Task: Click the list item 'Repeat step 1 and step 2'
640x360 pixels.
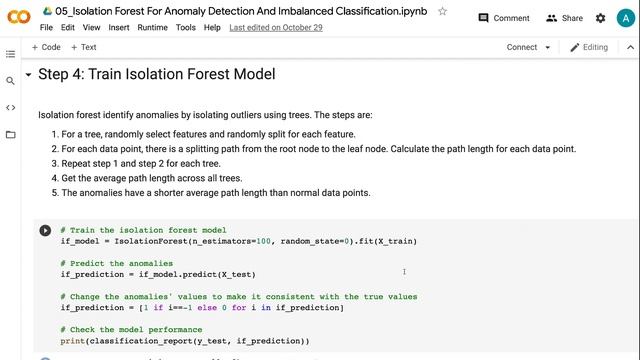Action: (141, 164)
